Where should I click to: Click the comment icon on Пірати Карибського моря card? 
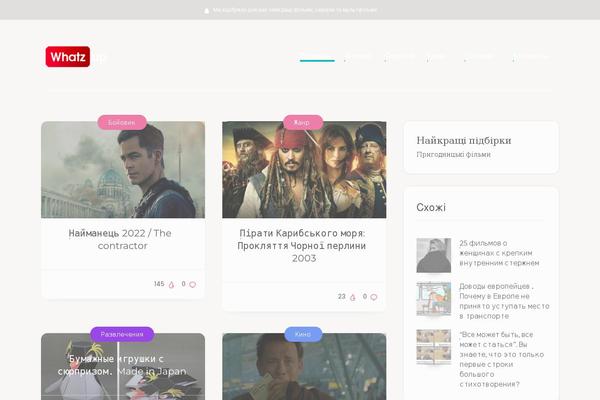(x=374, y=297)
